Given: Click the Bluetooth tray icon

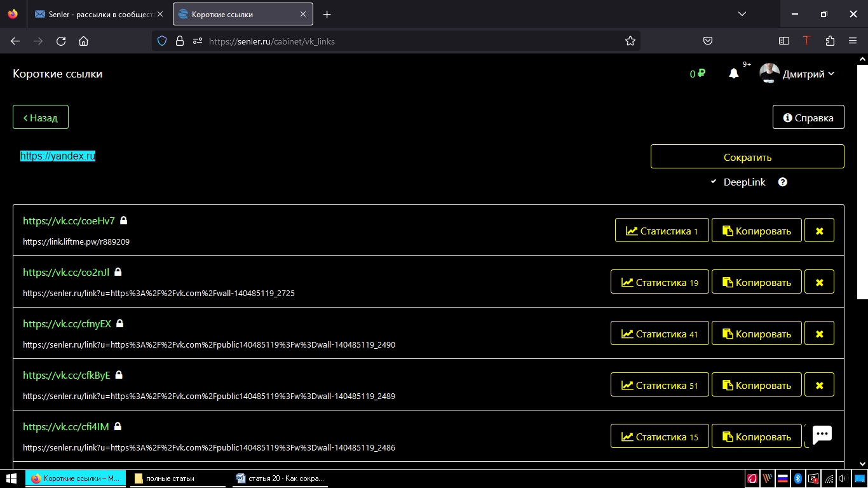Looking at the screenshot, I should click(x=798, y=478).
